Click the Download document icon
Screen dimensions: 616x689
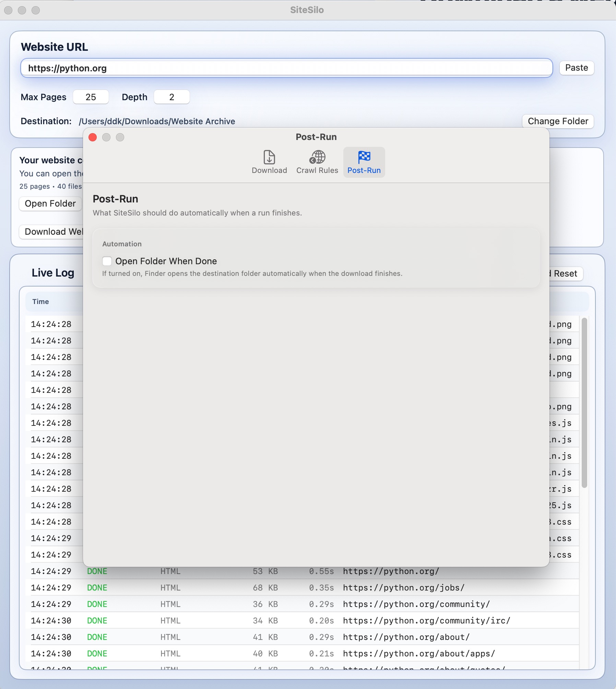point(269,157)
